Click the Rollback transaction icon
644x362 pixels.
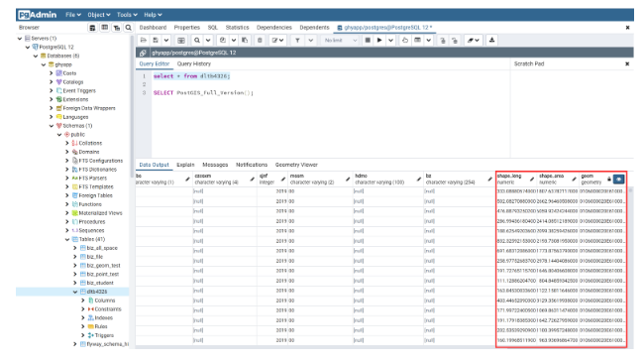[x=455, y=41]
